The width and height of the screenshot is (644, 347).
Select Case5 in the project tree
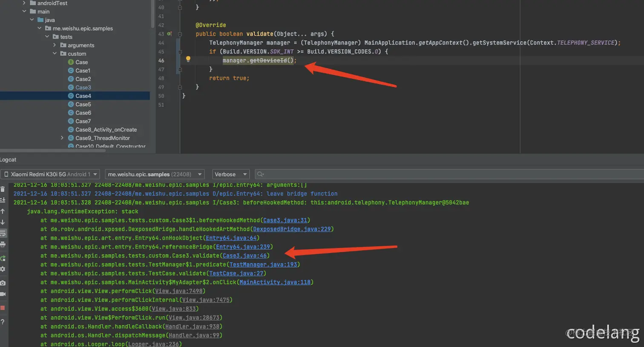pyautogui.click(x=83, y=104)
